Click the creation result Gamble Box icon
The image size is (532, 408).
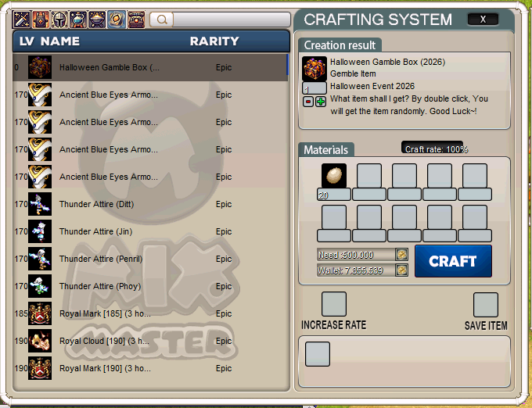tap(315, 69)
